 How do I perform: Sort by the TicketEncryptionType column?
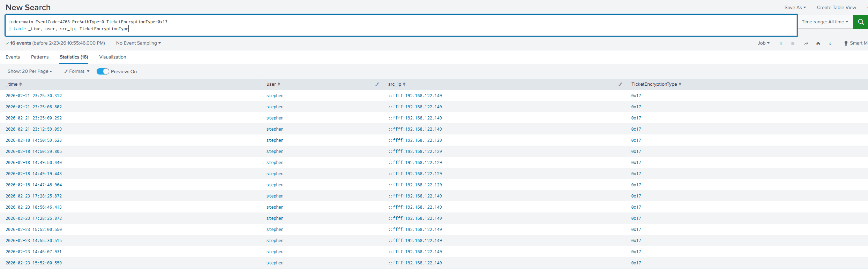pyautogui.click(x=656, y=84)
